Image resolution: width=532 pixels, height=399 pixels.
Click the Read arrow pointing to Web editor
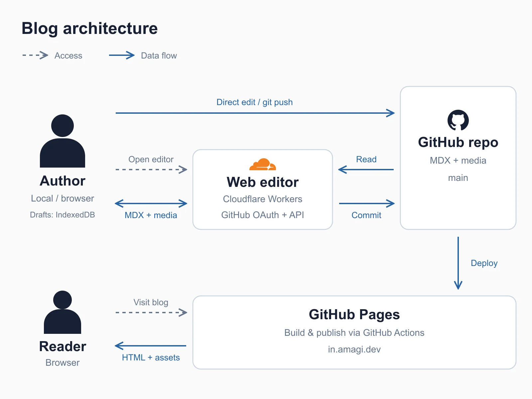pos(366,170)
